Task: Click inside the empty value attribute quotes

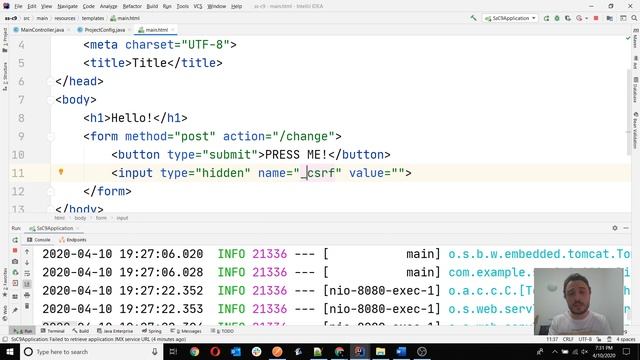Action: tap(398, 173)
